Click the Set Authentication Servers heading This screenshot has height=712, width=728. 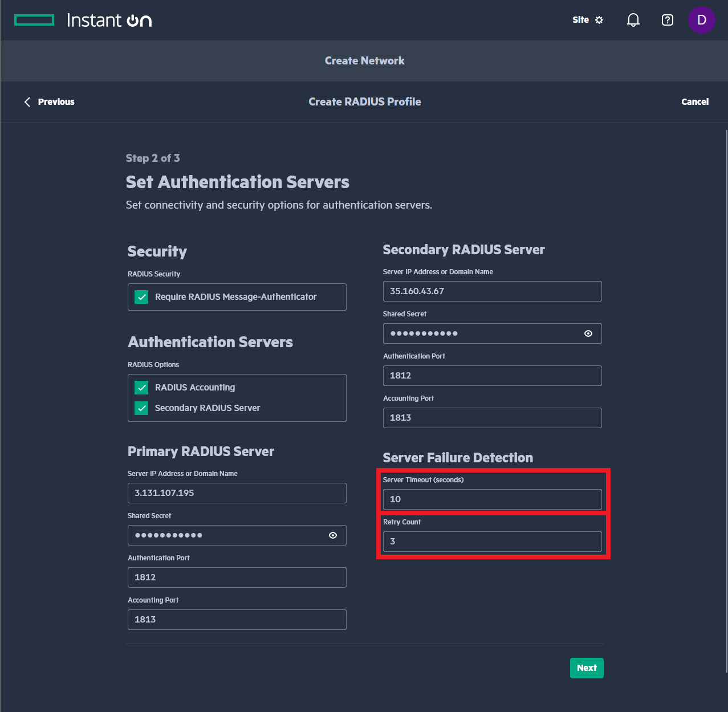coord(238,182)
